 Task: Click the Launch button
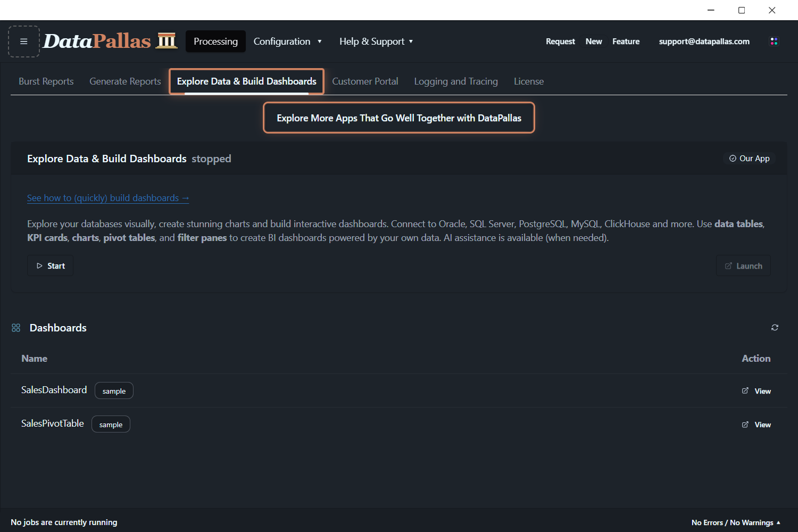coord(743,265)
